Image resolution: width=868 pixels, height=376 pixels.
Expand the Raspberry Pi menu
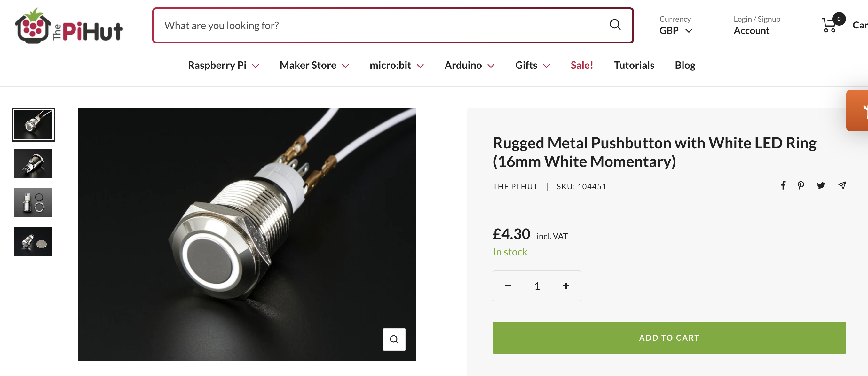tap(224, 65)
